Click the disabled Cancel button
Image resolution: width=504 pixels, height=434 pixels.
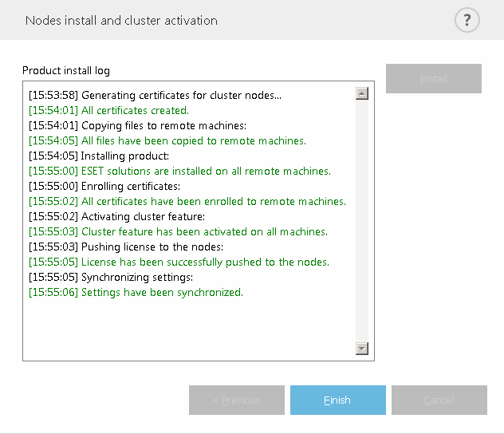[439, 400]
